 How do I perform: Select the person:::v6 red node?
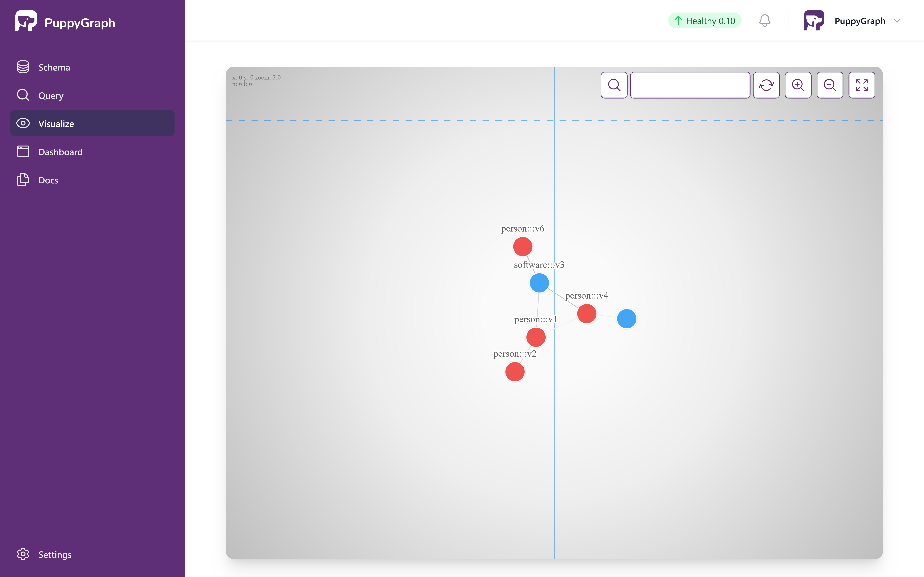click(x=523, y=247)
